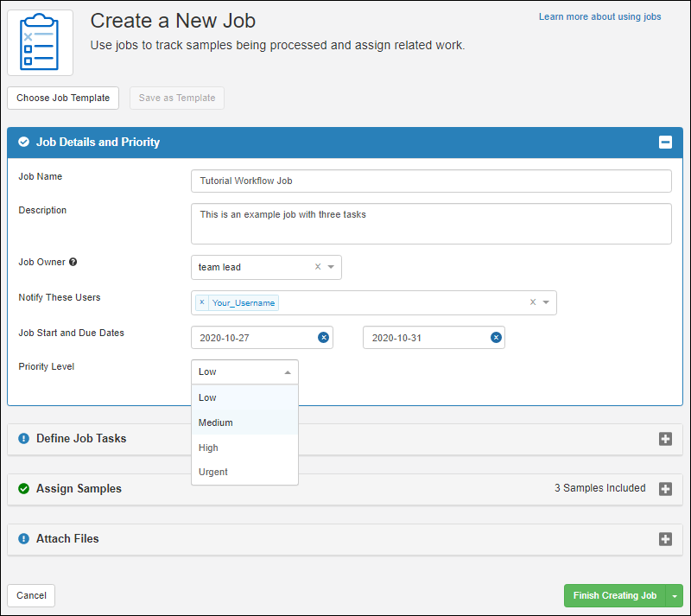691x616 pixels.
Task: Open the Notify These Users dropdown arrow
Action: pyautogui.click(x=546, y=302)
